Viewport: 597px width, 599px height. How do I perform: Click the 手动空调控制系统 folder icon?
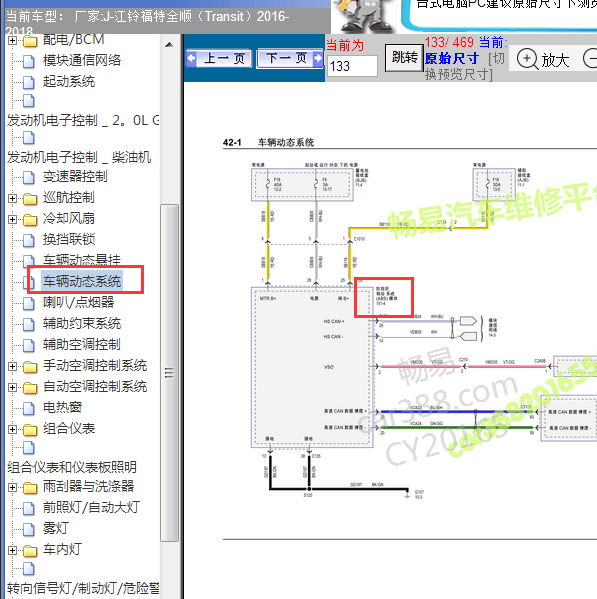click(x=30, y=367)
